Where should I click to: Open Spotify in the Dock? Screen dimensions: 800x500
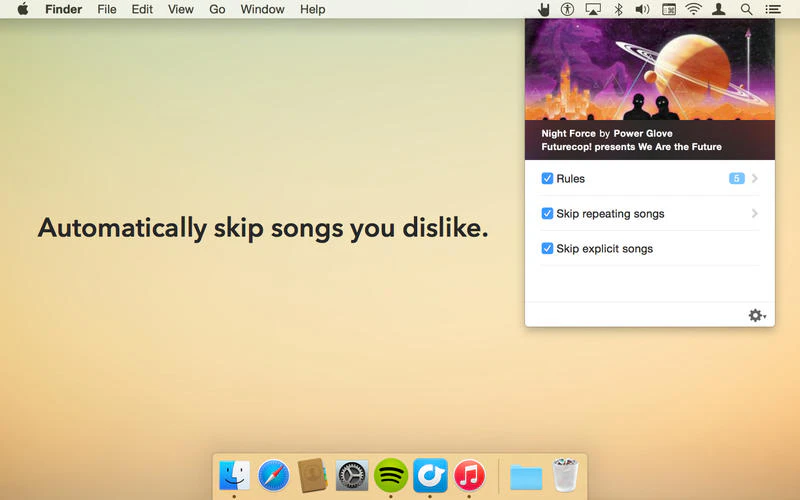(x=391, y=476)
